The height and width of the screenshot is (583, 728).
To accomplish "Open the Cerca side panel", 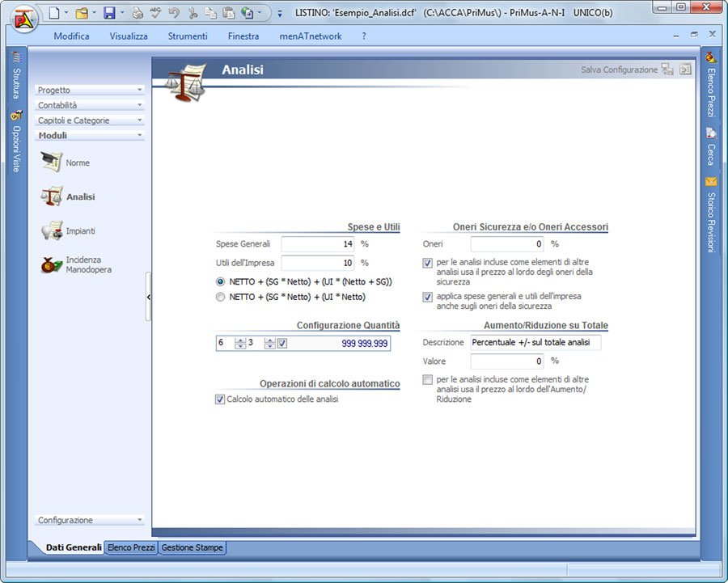I will (711, 147).
